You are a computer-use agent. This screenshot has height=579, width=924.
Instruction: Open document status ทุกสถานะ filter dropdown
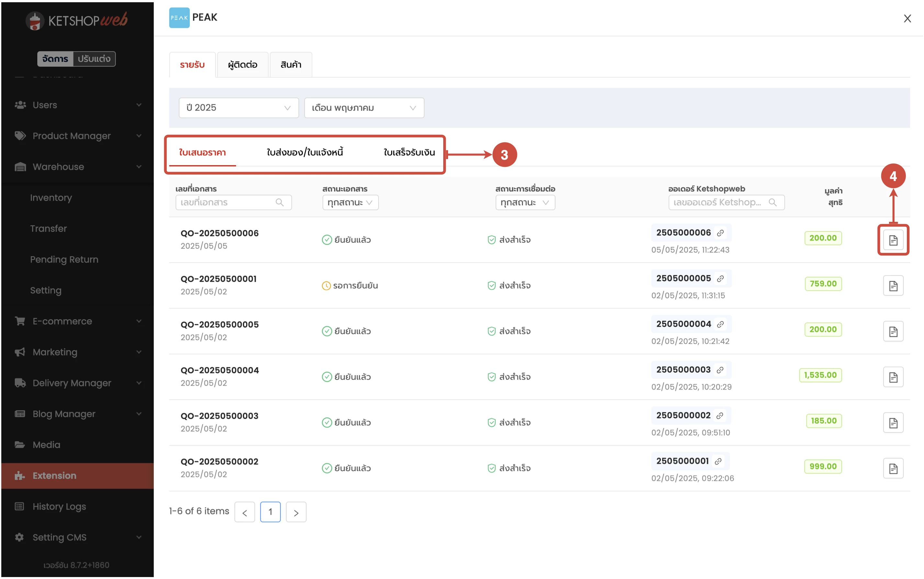[350, 202]
